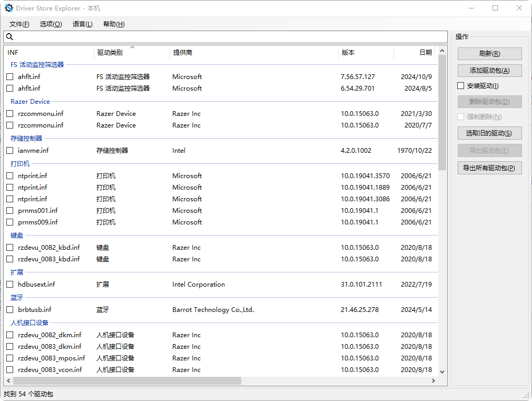Select the rzdevu_0083_mpos.inf file name

52,358
